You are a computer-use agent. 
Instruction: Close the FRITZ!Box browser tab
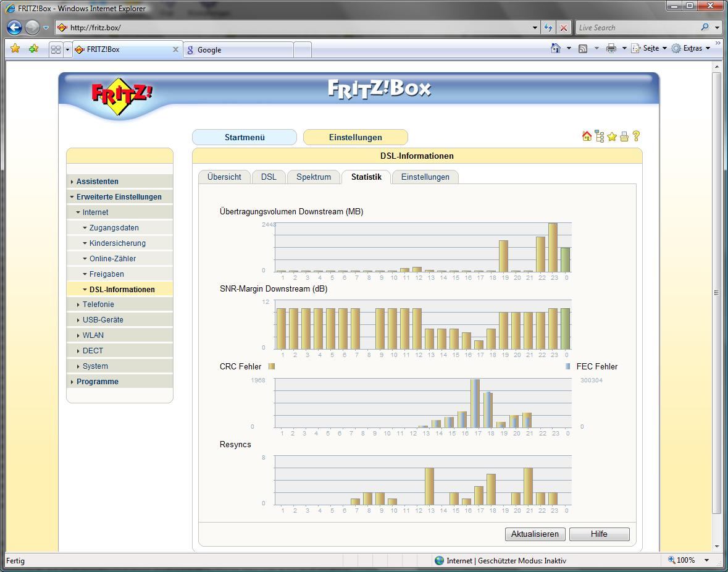point(175,49)
